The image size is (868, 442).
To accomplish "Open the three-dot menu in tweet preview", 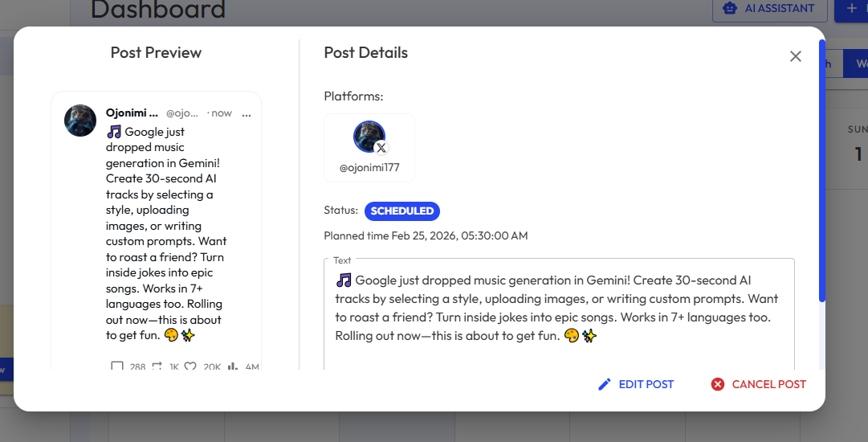I will click(x=247, y=113).
